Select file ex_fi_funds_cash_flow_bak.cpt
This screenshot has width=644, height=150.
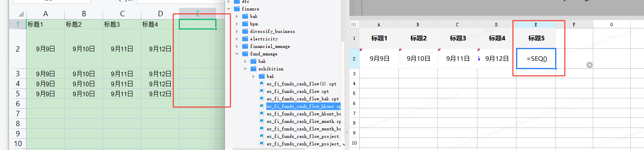coord(303,99)
